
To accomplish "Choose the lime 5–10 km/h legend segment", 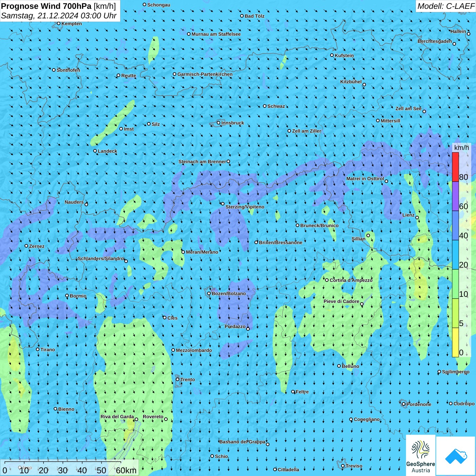I will 455,313.
